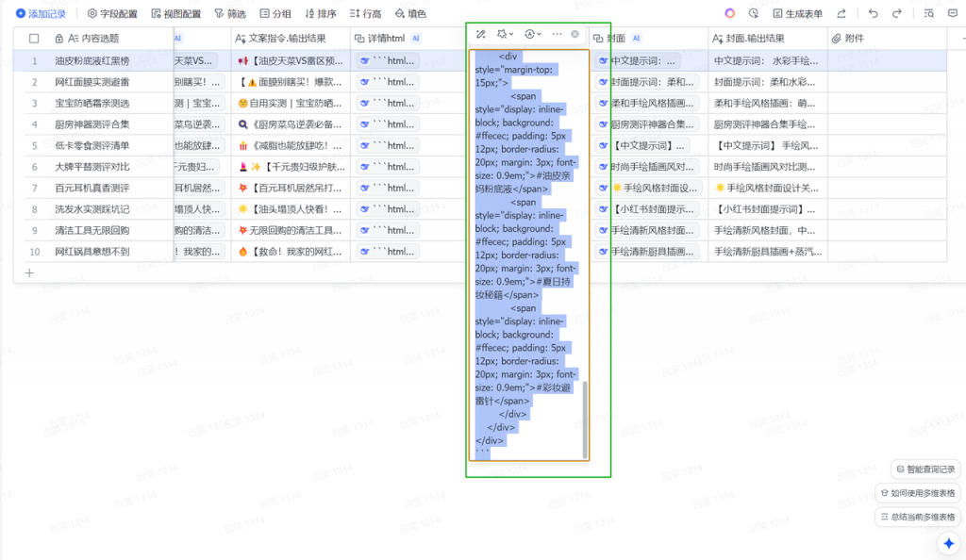This screenshot has height=560, width=966.
Task: Click the 生成表单 generate form button
Action: tap(798, 13)
